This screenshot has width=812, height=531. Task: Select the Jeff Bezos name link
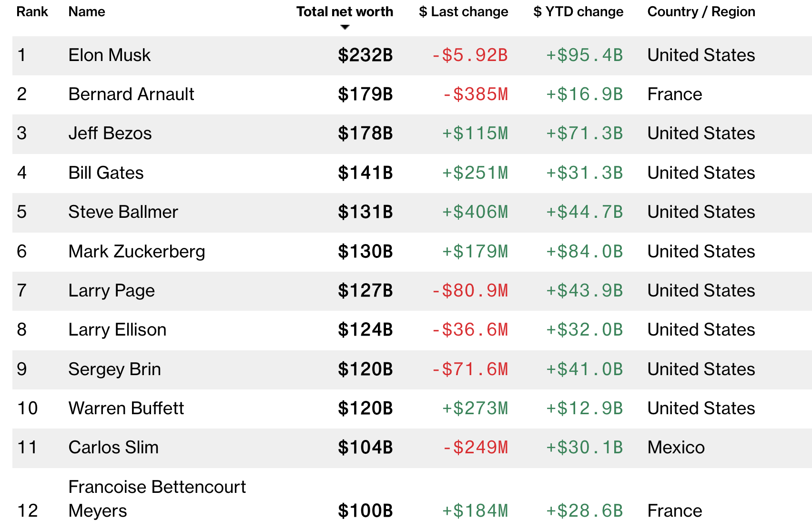coord(110,133)
